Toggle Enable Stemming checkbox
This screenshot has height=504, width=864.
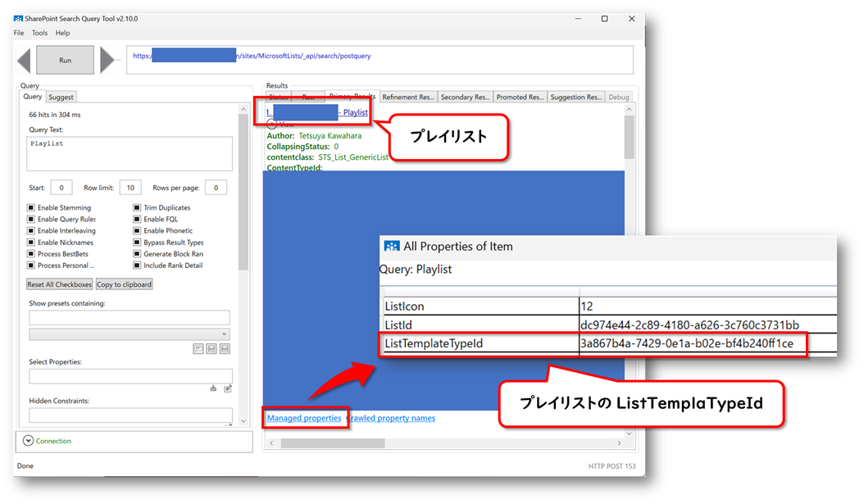click(x=31, y=207)
